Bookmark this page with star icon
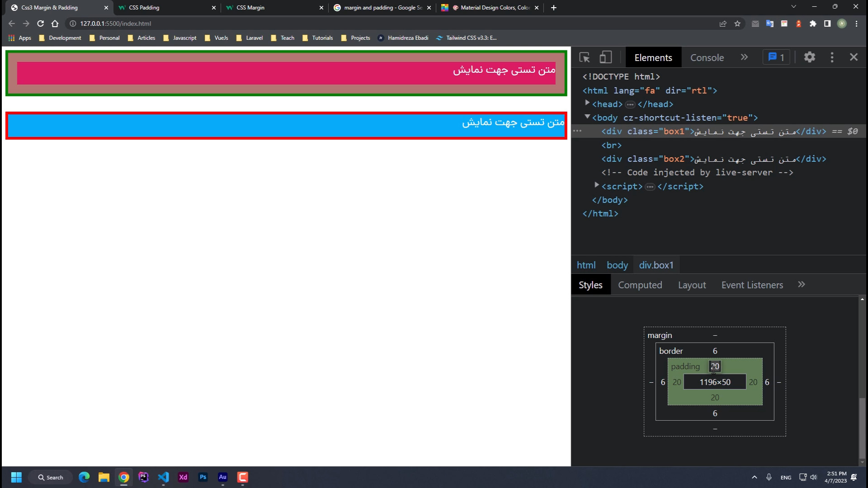Viewport: 868px width, 488px height. coord(737,23)
